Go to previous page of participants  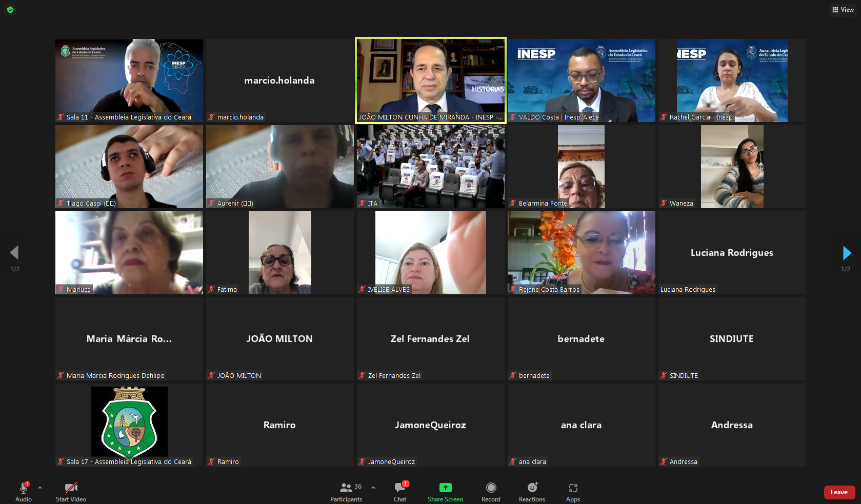(14, 253)
